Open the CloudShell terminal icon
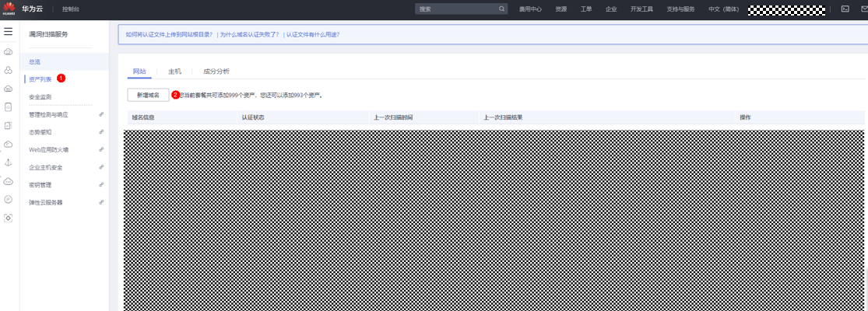The image size is (868, 311). pyautogui.click(x=845, y=9)
